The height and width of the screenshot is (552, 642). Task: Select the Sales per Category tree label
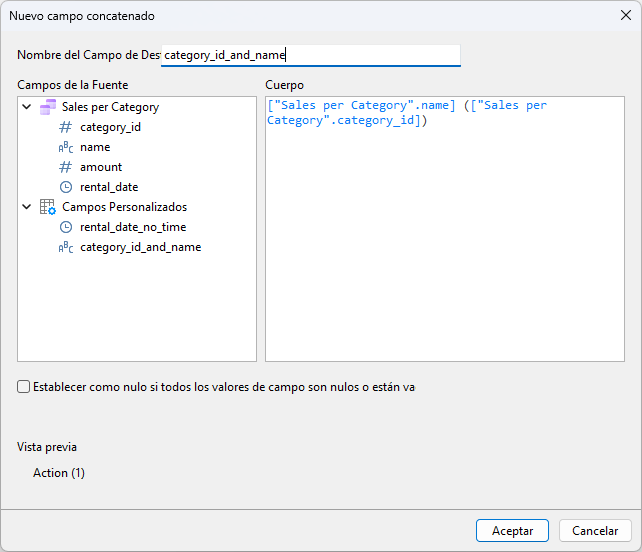pos(111,107)
